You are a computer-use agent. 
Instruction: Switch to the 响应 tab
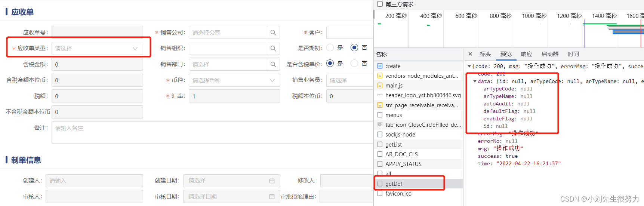click(x=526, y=54)
